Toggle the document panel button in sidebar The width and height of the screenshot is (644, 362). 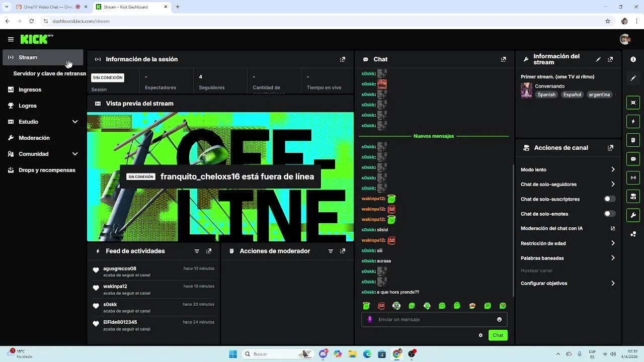click(633, 140)
